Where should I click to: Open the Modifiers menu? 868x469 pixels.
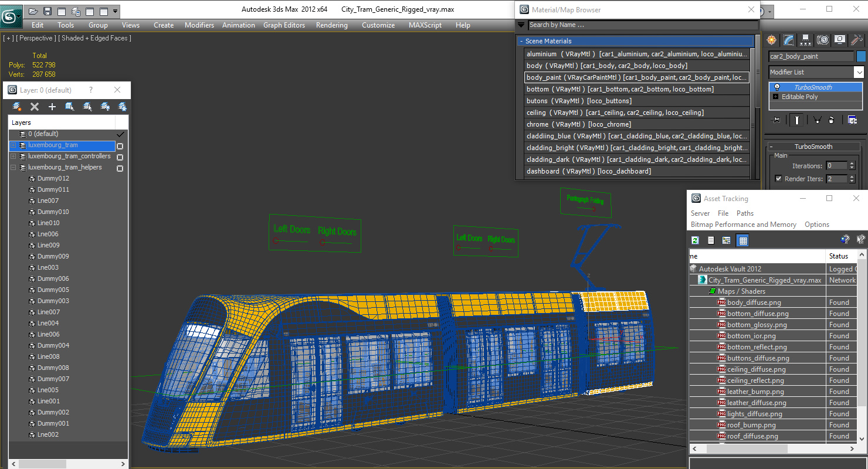[x=199, y=25]
